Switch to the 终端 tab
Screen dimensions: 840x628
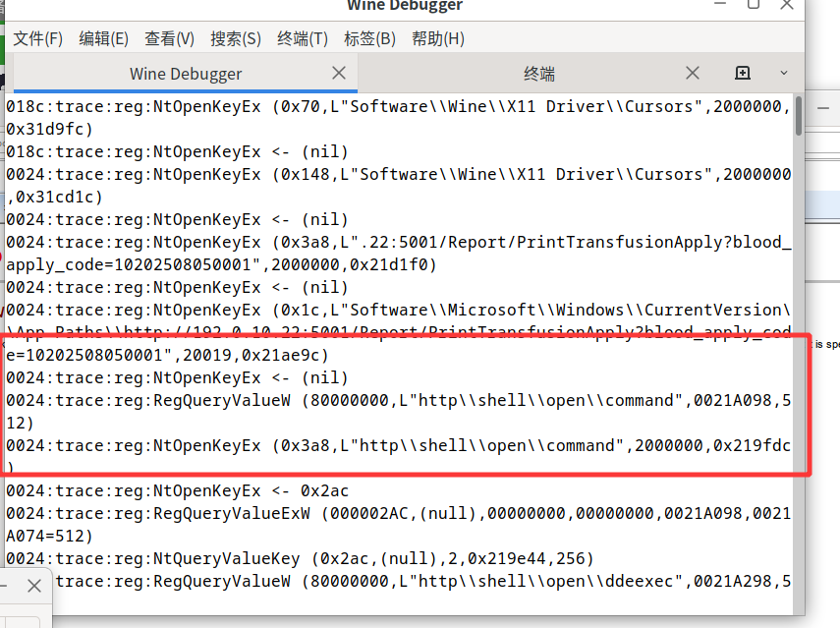click(x=539, y=74)
